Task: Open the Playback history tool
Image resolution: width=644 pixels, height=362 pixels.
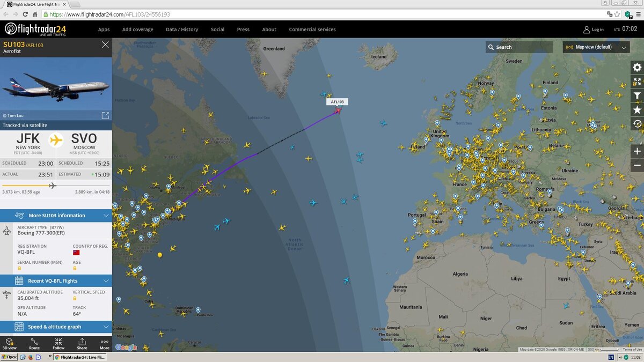Action: coord(637,124)
